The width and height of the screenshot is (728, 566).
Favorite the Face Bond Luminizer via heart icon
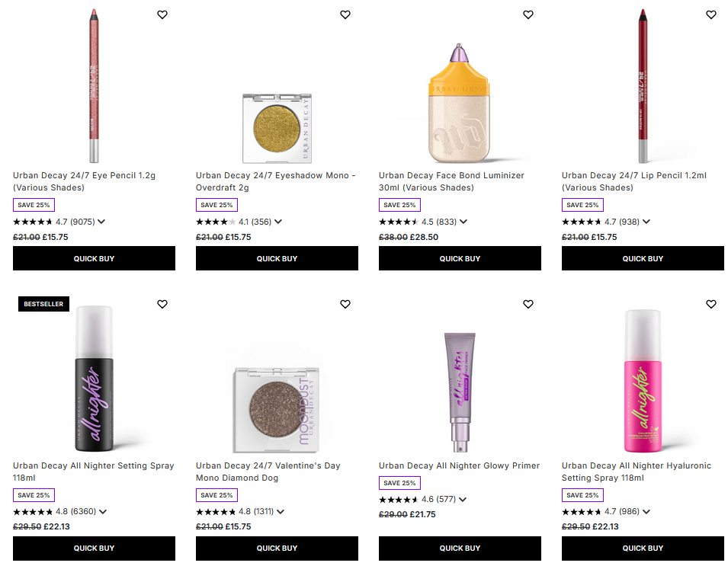[x=528, y=14]
